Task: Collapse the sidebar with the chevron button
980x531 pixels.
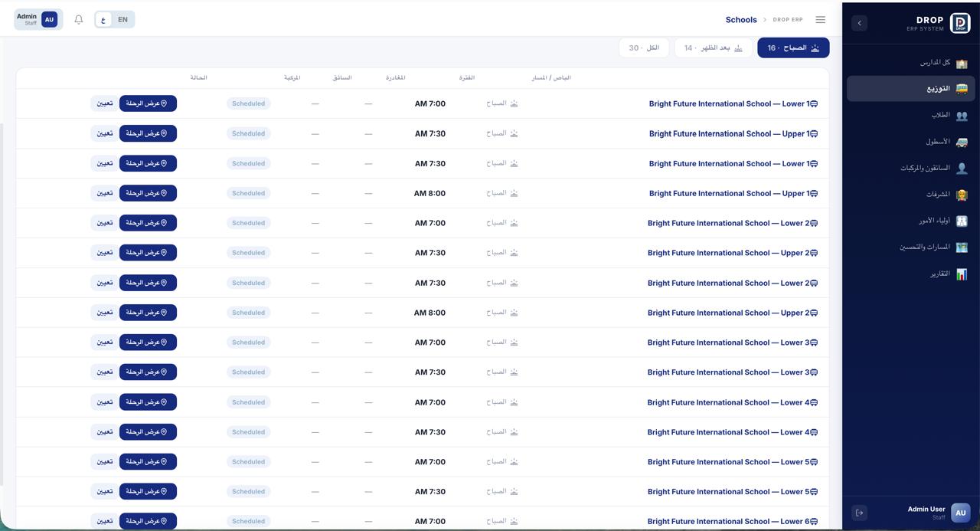Action: [859, 23]
